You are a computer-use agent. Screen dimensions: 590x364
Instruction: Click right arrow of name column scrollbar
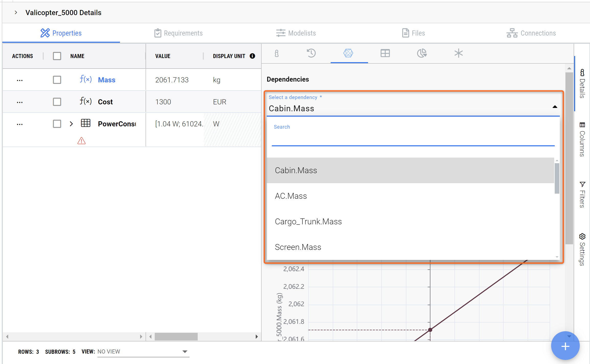141,336
